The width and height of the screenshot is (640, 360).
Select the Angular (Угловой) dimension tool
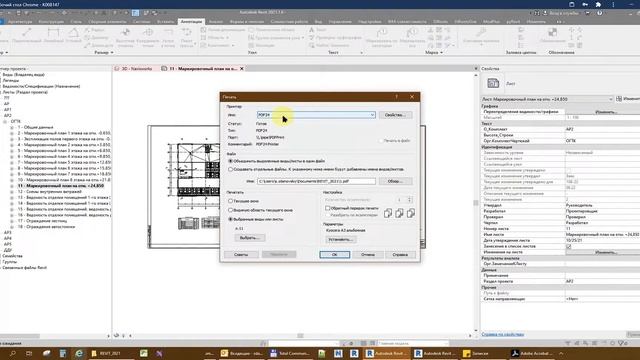(x=73, y=36)
